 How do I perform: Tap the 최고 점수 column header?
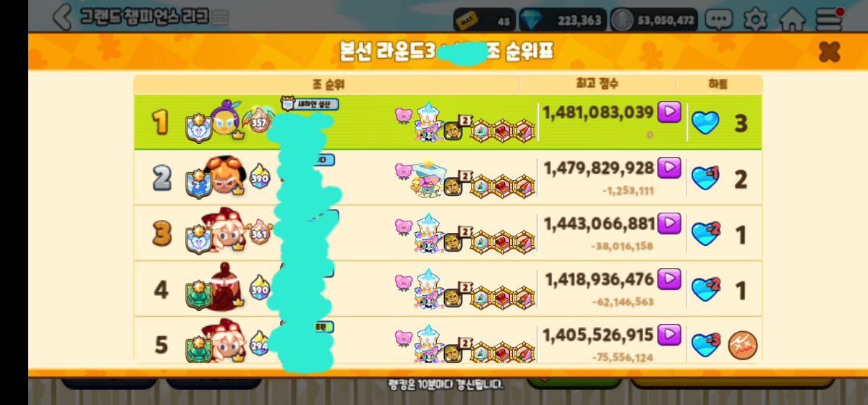(x=599, y=85)
